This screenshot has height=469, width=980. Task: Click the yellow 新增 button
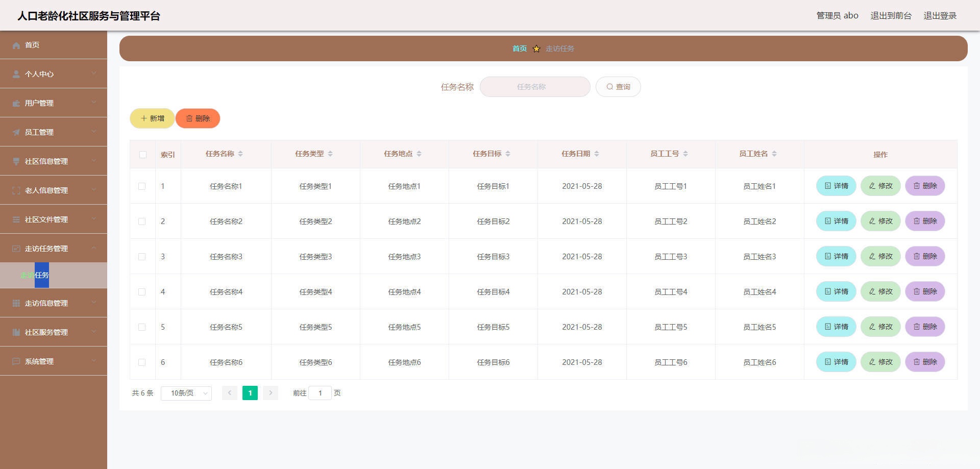click(x=152, y=118)
